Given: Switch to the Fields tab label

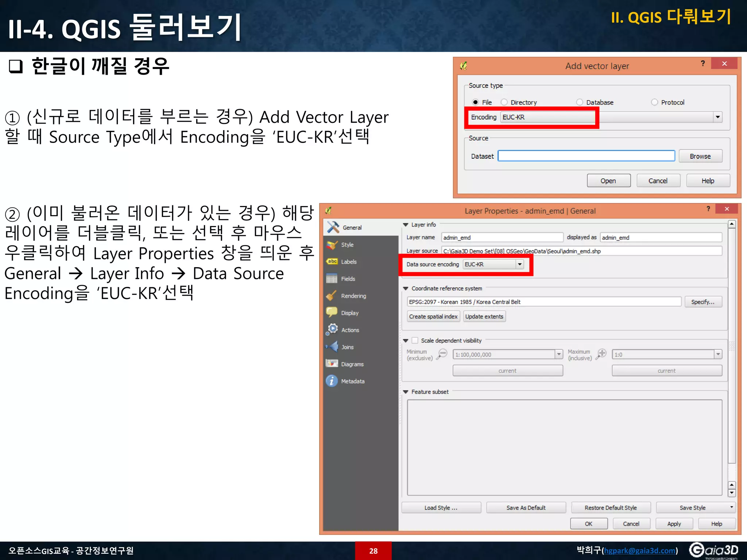Looking at the screenshot, I should [x=348, y=279].
